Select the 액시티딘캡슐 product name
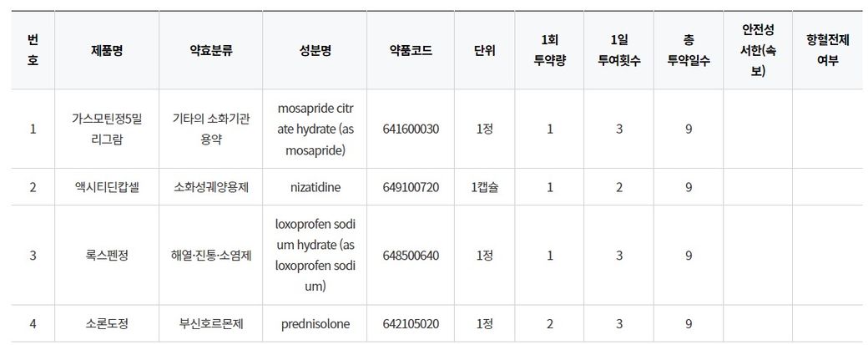The height and width of the screenshot is (345, 868). click(107, 187)
